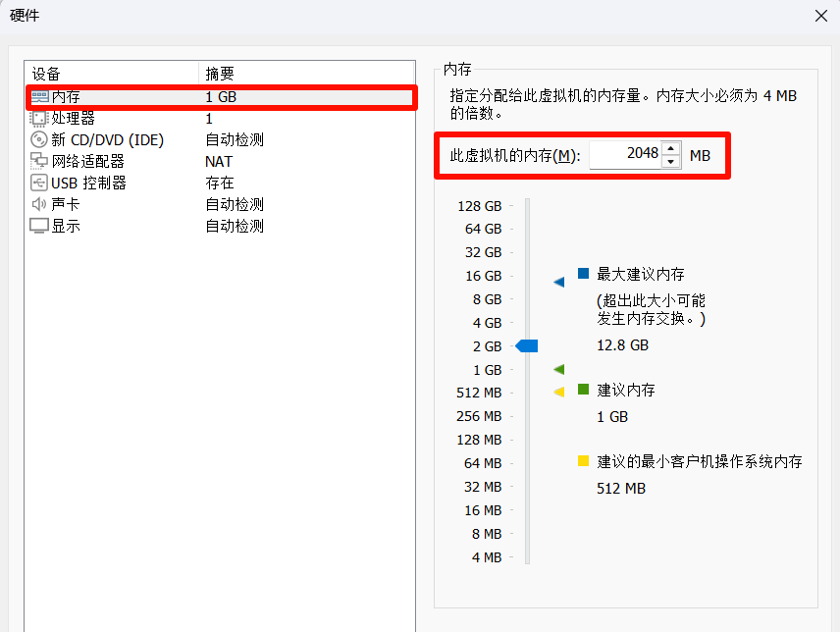Click the NAT summary cell
This screenshot has height=632, width=840.
click(219, 161)
